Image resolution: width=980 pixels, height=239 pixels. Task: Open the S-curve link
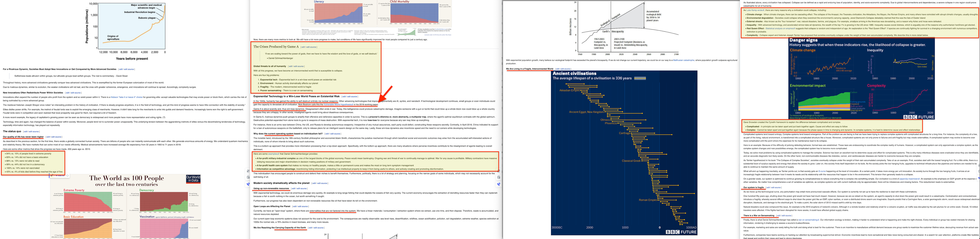(x=822, y=171)
